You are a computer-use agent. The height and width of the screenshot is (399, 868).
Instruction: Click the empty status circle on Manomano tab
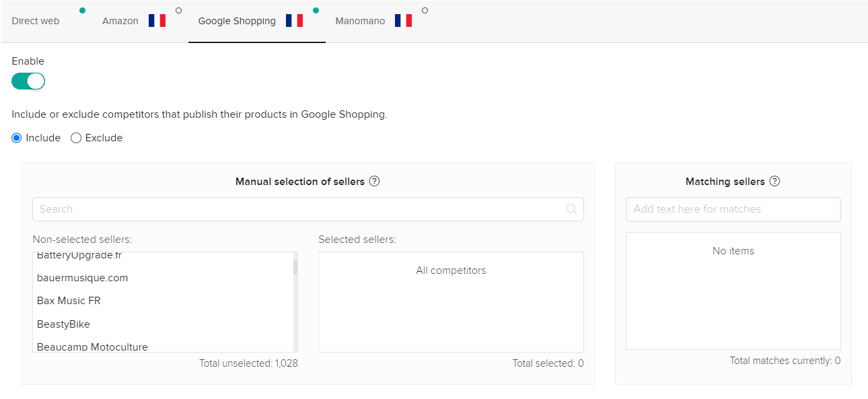[425, 10]
